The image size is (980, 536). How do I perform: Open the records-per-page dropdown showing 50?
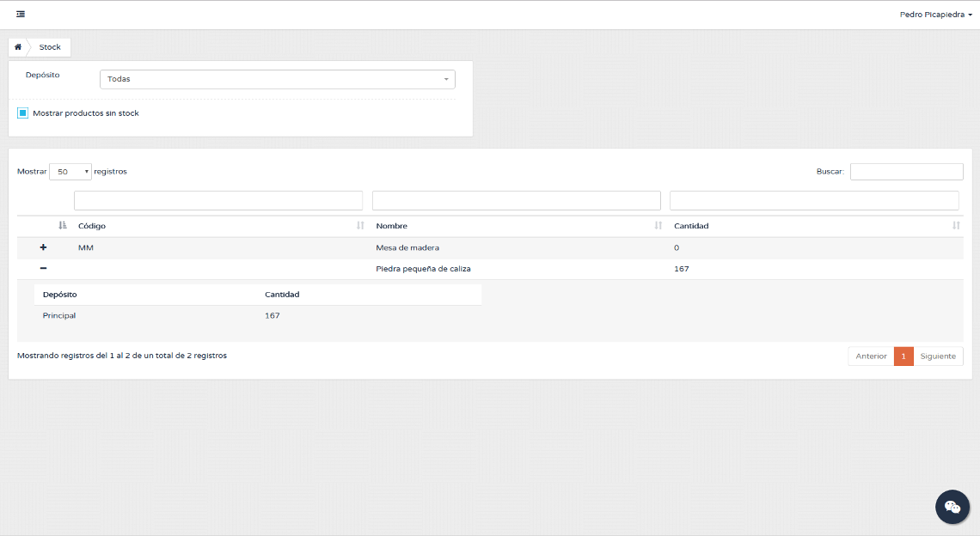pos(70,172)
